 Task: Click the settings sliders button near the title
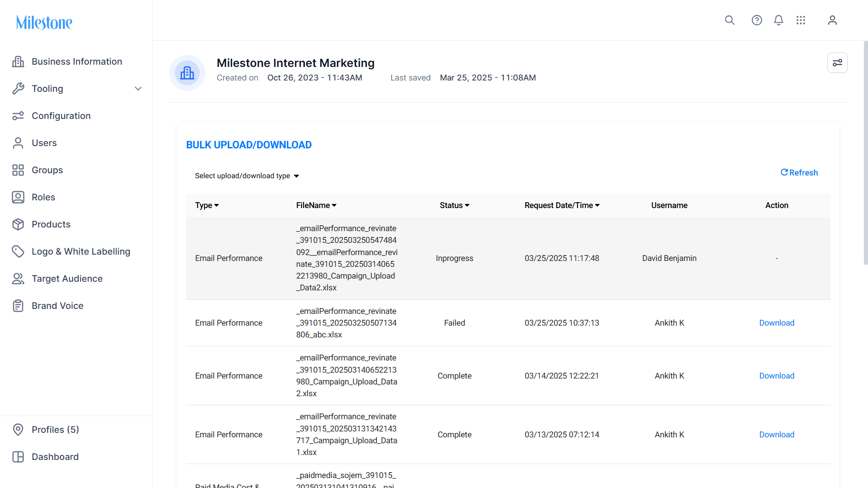837,62
